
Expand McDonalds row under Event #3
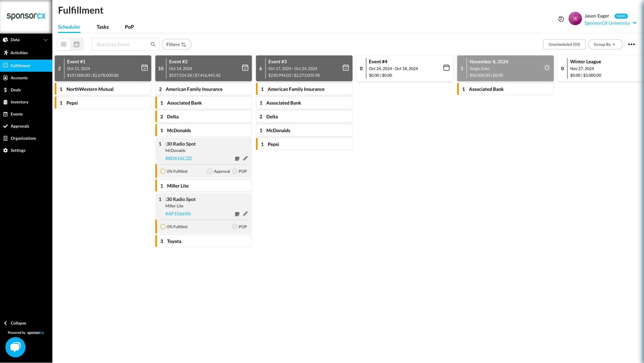pyautogui.click(x=304, y=130)
